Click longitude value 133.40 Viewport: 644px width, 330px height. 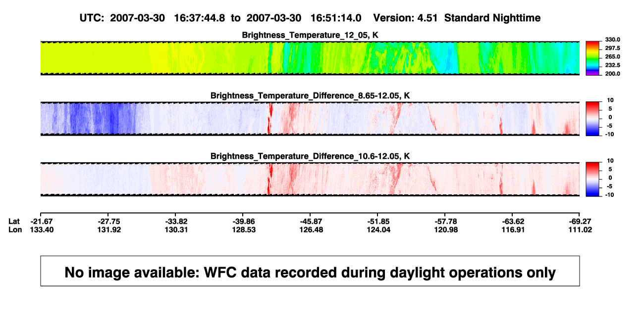pos(42,230)
